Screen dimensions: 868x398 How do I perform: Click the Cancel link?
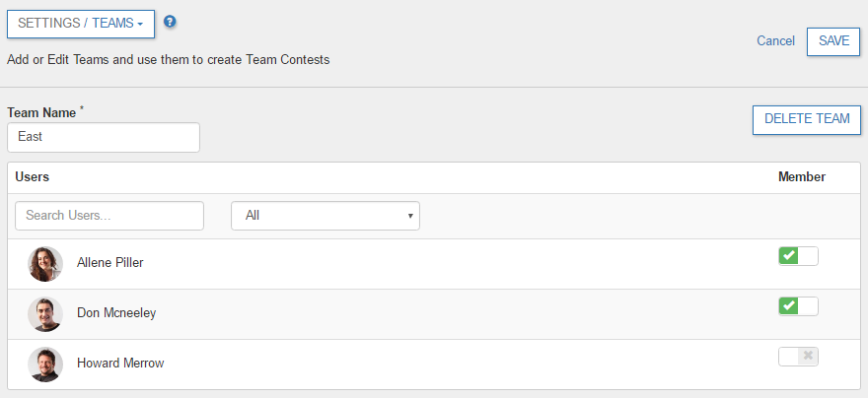775,41
